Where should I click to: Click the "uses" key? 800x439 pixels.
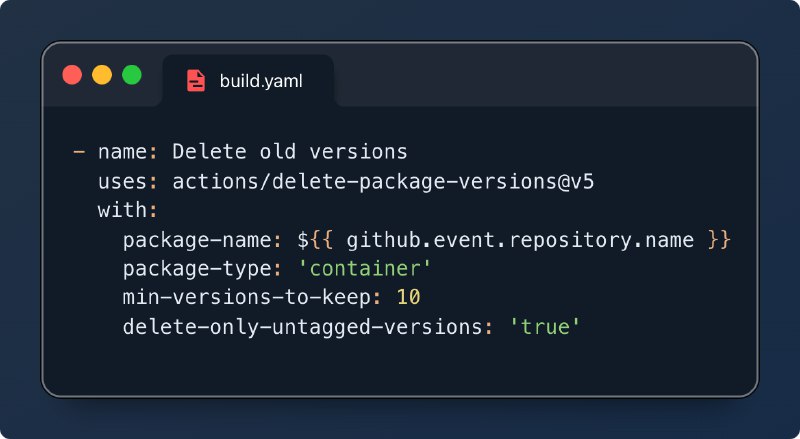point(122,182)
